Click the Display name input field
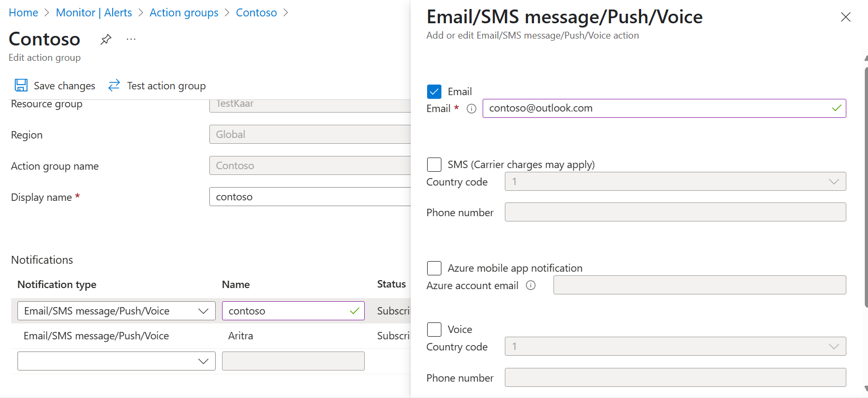Image resolution: width=868 pixels, height=398 pixels. 310,197
